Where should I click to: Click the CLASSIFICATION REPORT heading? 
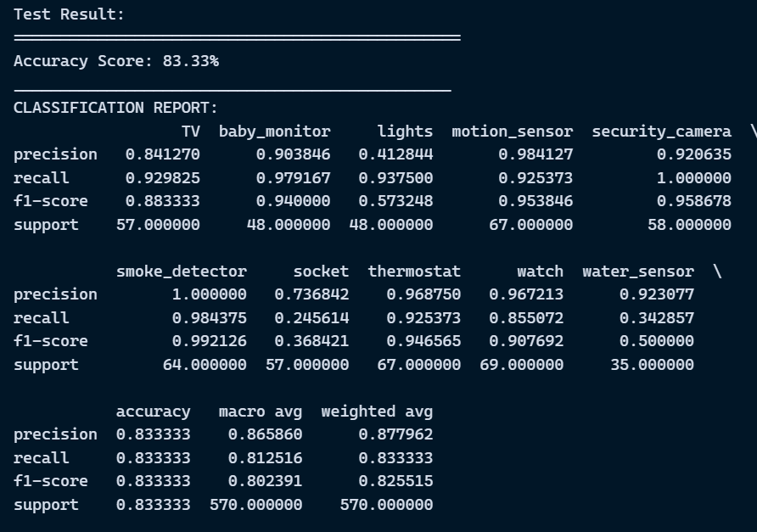coord(116,108)
